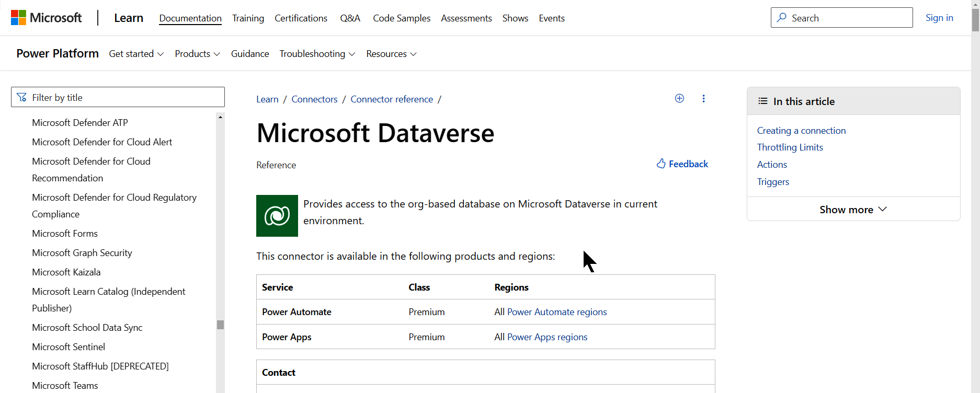
Task: Select Microsoft Defender ATP in sidebar
Action: tap(80, 123)
